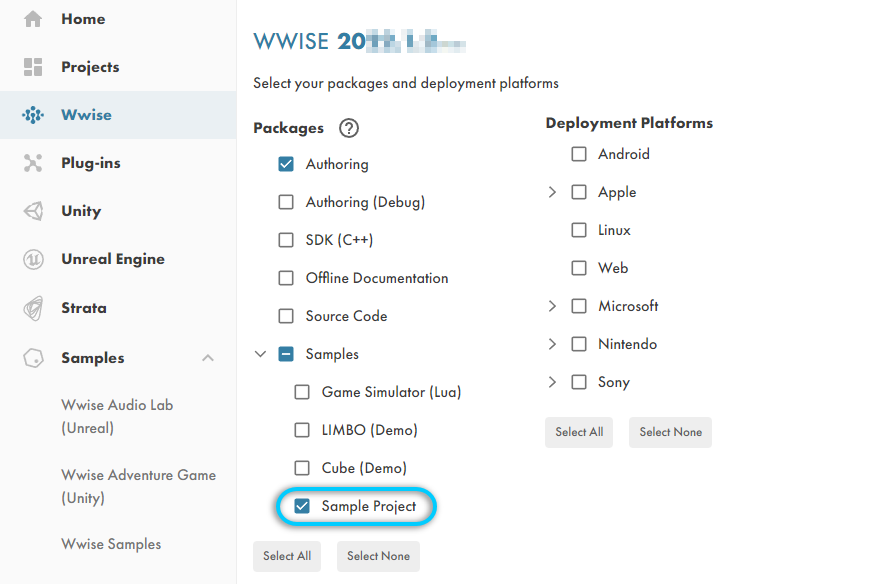Collapse the Samples sidebar section chevron

pyautogui.click(x=208, y=358)
